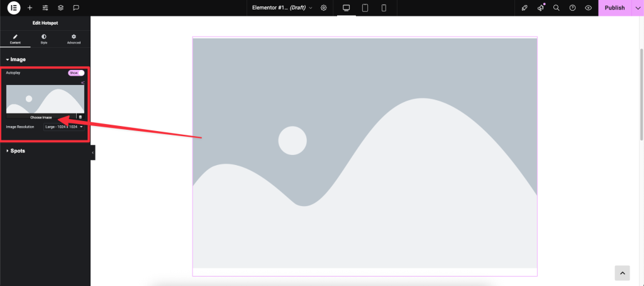Open the Finder search magnifier icon

pyautogui.click(x=556, y=8)
